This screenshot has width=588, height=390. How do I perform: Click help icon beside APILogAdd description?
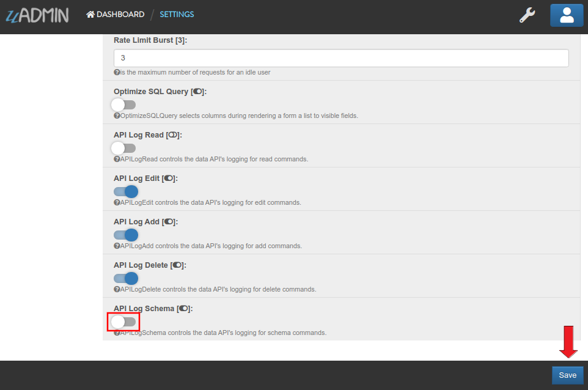click(x=117, y=246)
